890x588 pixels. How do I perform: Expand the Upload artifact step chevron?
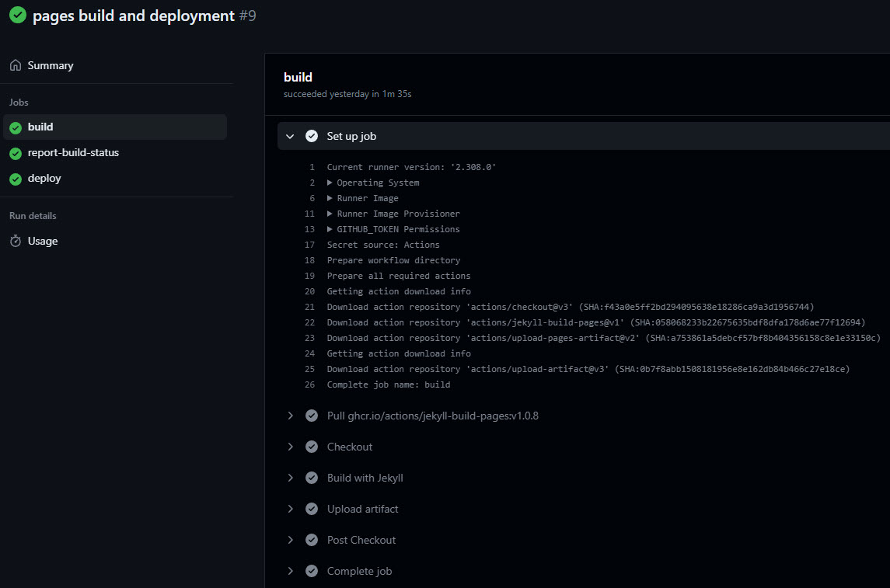tap(290, 510)
